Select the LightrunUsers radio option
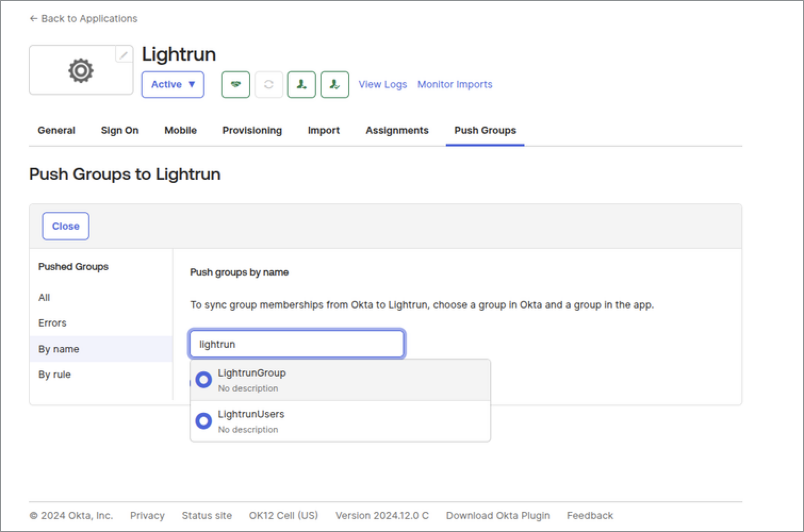This screenshot has width=804, height=532. [x=203, y=421]
